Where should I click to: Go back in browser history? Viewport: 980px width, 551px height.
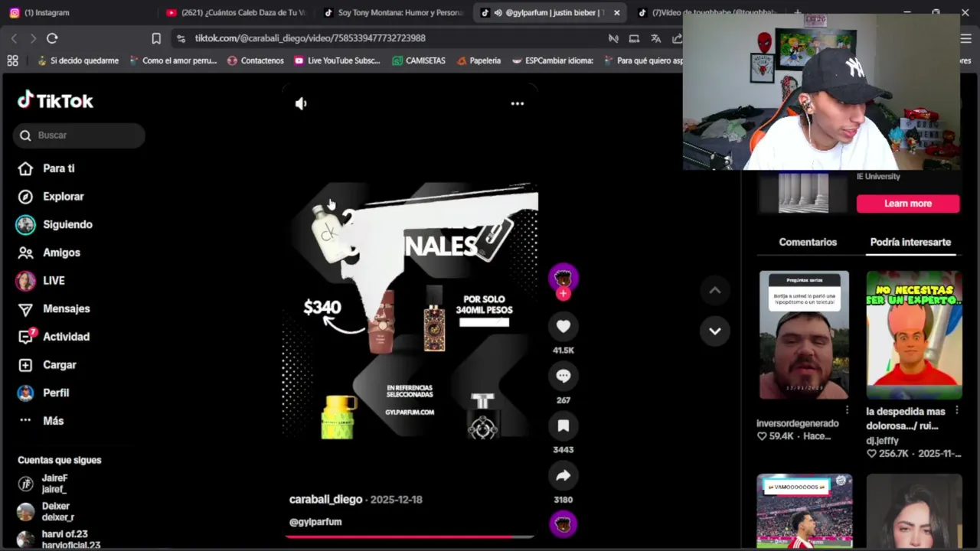pos(14,38)
